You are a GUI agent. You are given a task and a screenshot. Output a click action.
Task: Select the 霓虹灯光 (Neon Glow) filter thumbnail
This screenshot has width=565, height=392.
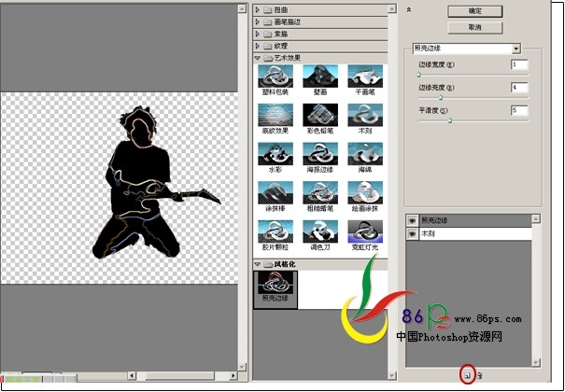point(365,231)
